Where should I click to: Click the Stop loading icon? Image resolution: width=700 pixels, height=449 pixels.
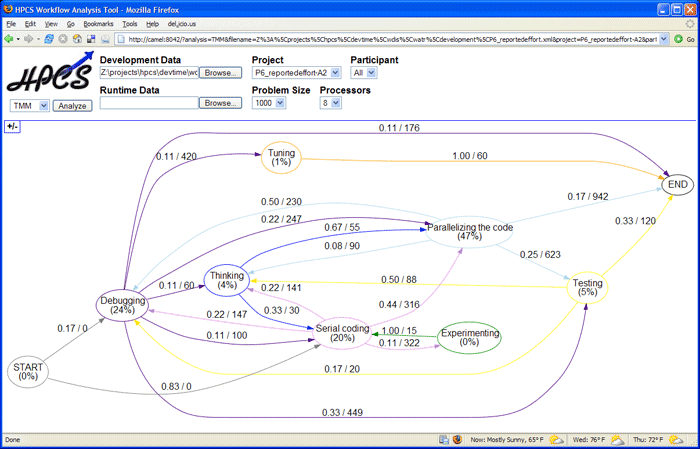[63, 39]
